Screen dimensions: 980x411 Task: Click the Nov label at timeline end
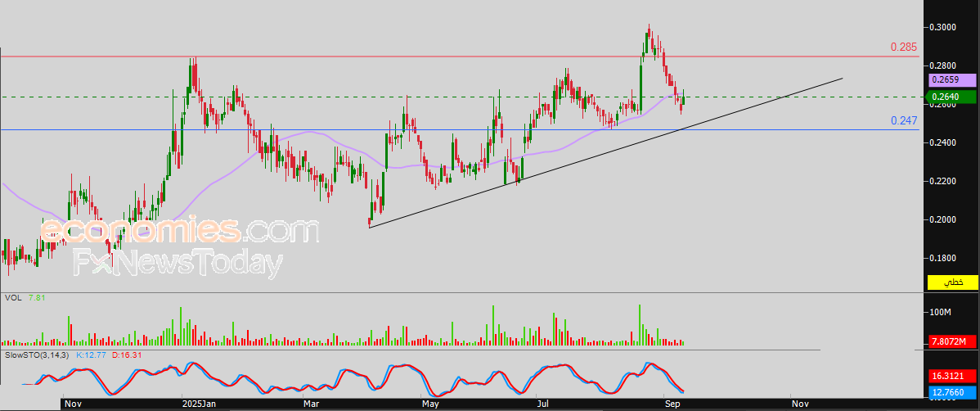[801, 404]
